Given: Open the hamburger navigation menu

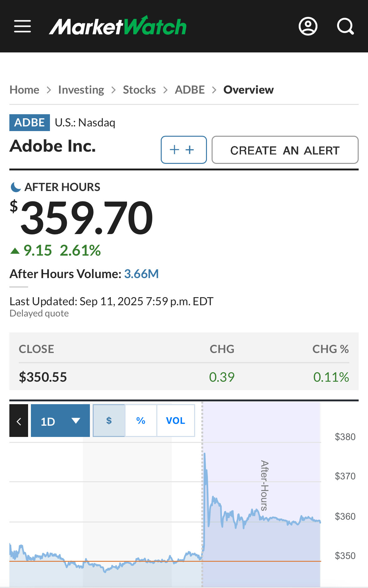Looking at the screenshot, I should [x=22, y=26].
